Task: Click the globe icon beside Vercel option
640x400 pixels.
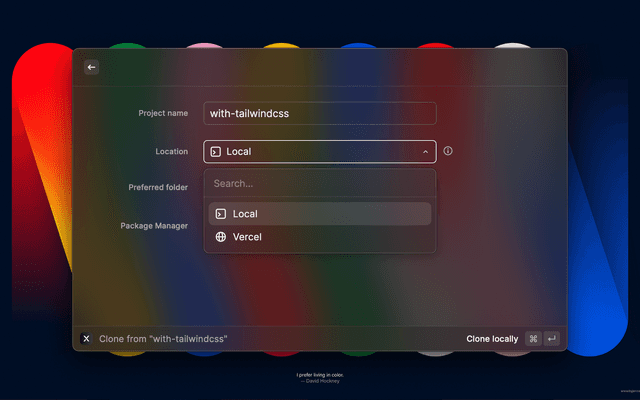Action: [221, 237]
